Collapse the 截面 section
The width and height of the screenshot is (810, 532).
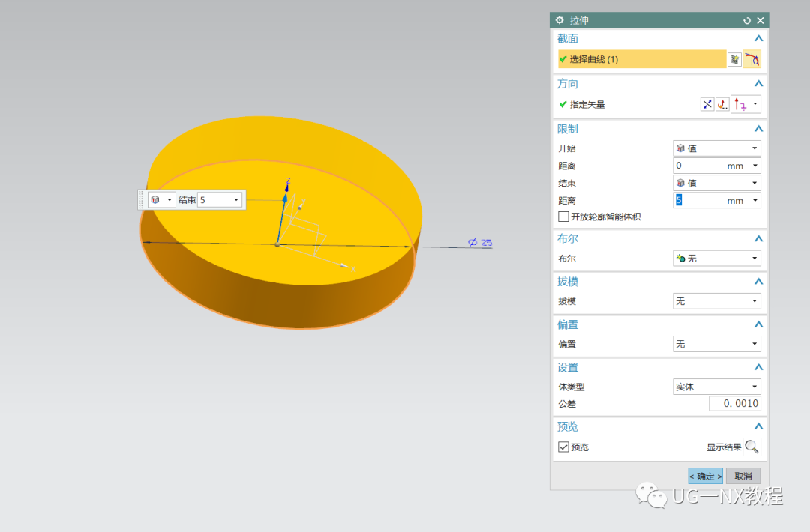coord(758,39)
